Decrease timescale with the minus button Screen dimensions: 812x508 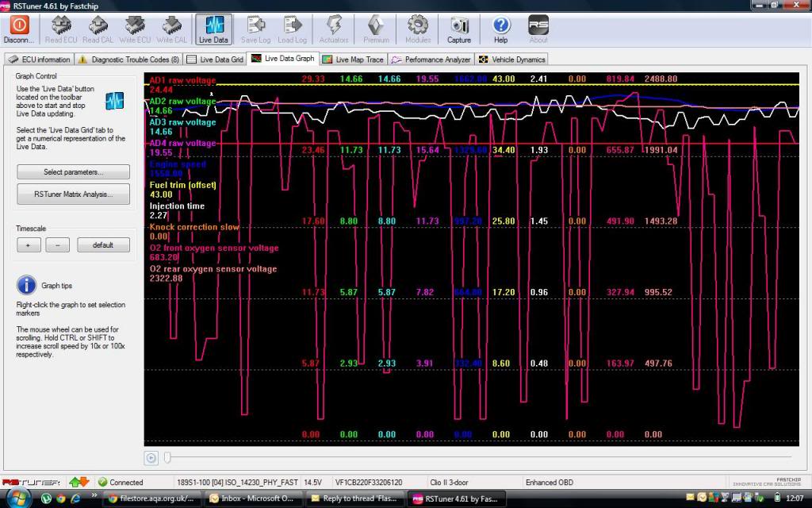pyautogui.click(x=57, y=245)
